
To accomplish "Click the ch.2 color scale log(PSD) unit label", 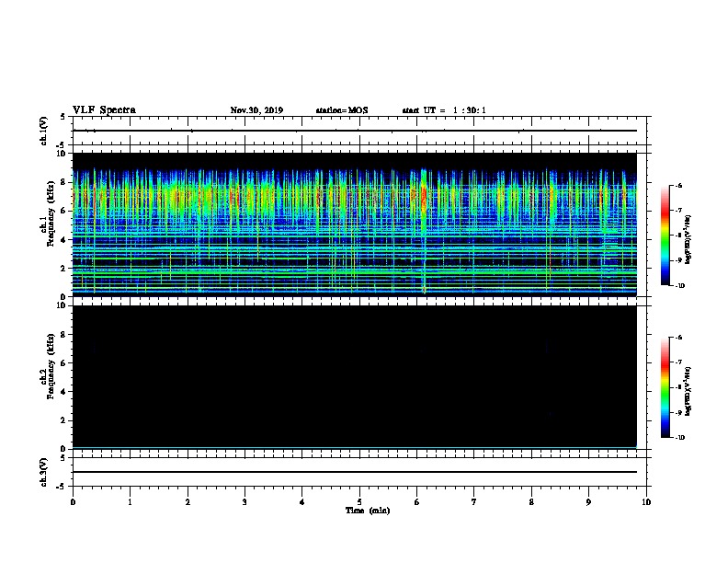I will click(x=688, y=391).
